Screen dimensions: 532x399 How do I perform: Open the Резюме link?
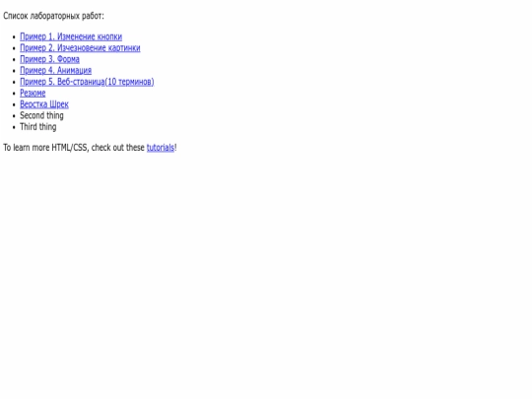pyautogui.click(x=33, y=93)
